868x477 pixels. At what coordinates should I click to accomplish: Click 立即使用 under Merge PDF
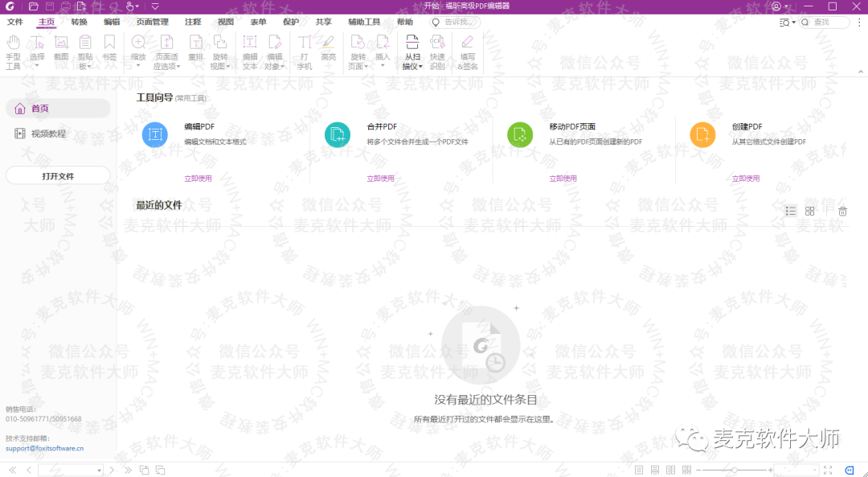(x=380, y=179)
